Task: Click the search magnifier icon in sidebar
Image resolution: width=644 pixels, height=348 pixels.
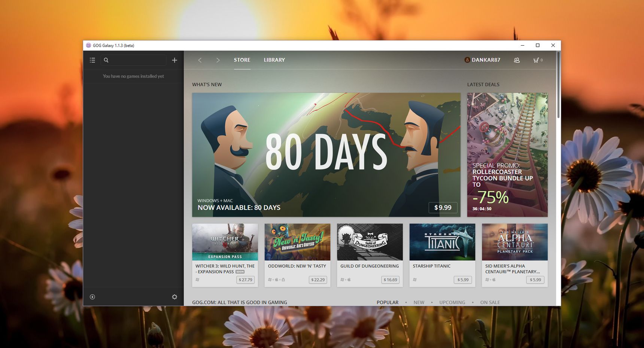Action: point(106,60)
